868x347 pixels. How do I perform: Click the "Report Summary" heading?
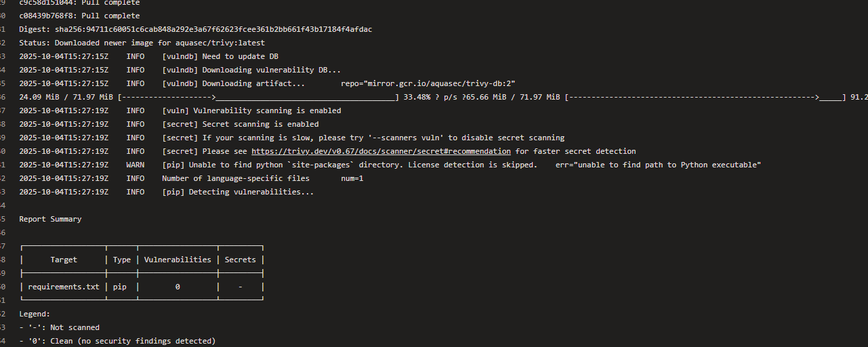pos(50,219)
